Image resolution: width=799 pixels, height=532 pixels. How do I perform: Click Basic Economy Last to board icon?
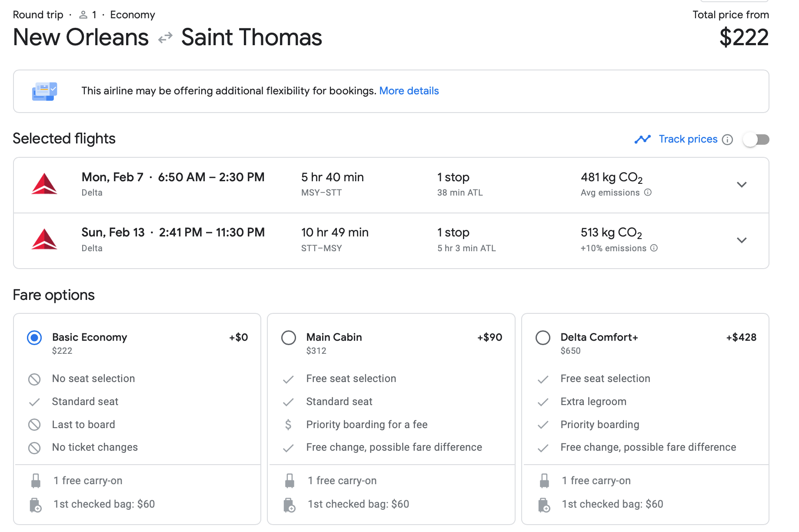[x=34, y=425]
